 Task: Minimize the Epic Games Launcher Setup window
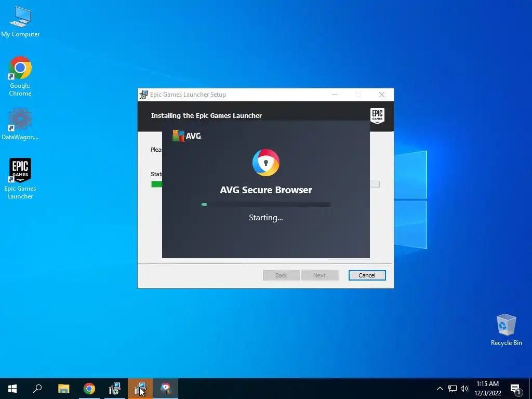pyautogui.click(x=335, y=95)
